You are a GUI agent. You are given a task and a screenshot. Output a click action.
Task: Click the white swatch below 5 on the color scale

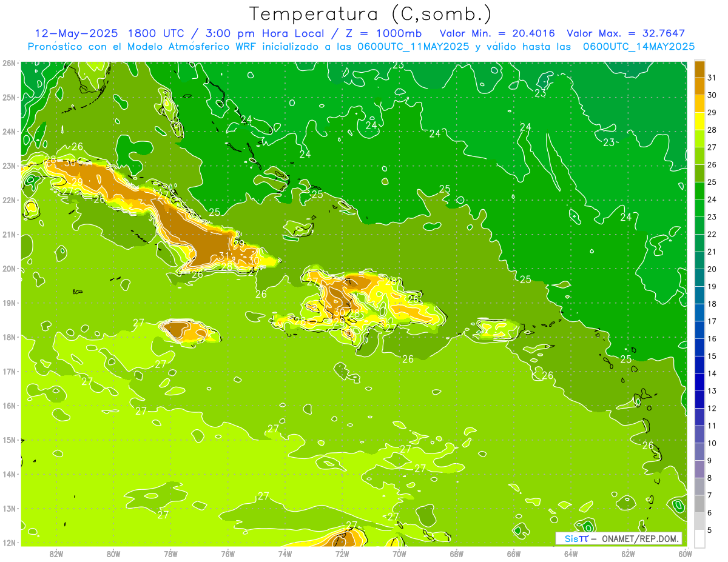[x=699, y=538]
